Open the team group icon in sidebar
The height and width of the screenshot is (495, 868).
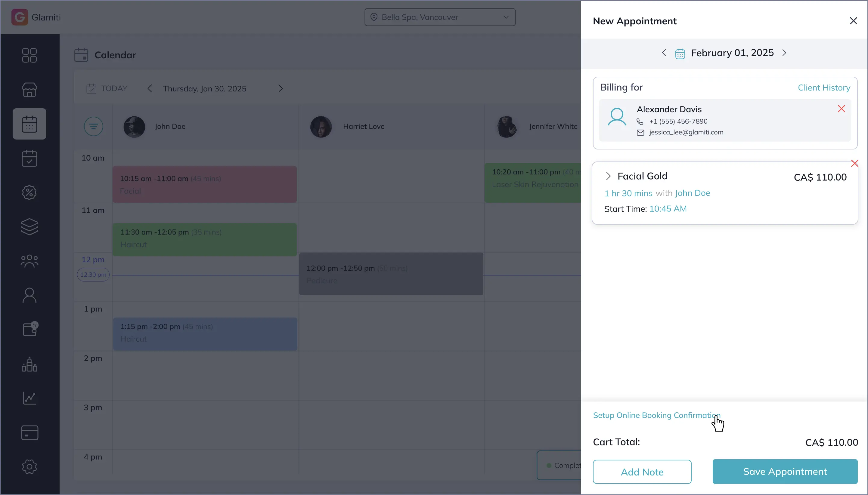pos(29,261)
